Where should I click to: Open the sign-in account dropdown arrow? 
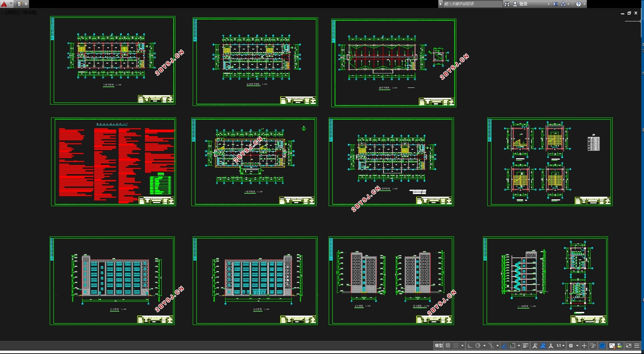pos(548,4)
